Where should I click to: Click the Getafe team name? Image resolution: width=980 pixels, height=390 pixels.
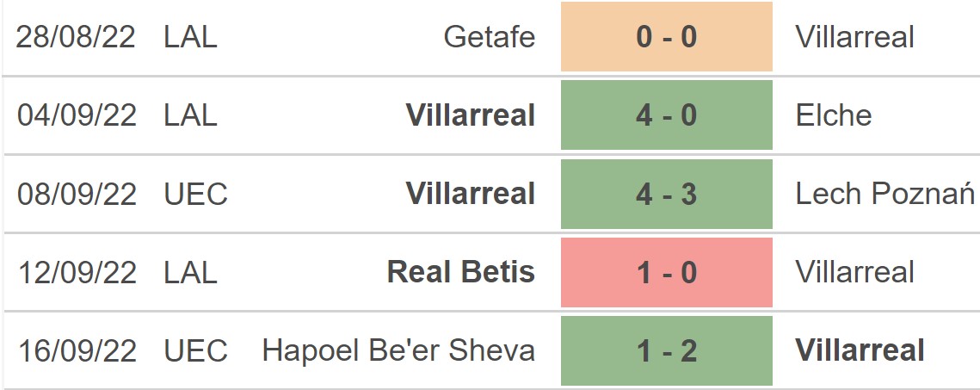click(x=490, y=37)
